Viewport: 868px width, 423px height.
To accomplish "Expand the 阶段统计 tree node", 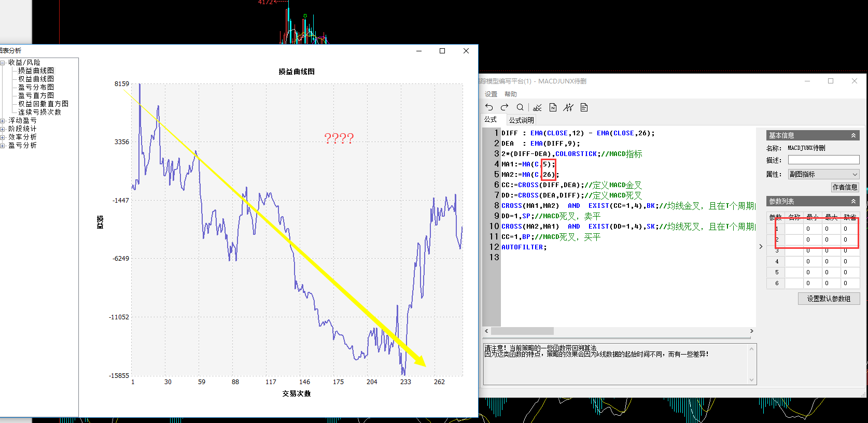I will pos(3,129).
